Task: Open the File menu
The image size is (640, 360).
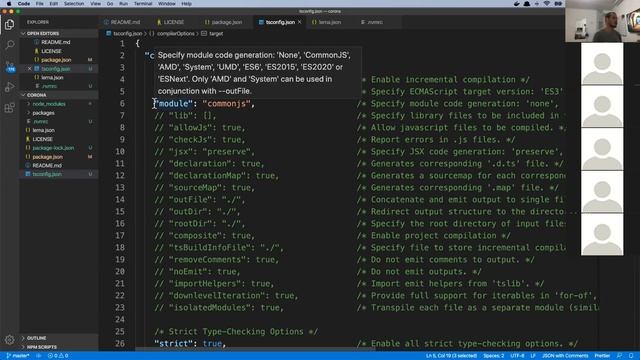Action: pos(40,4)
